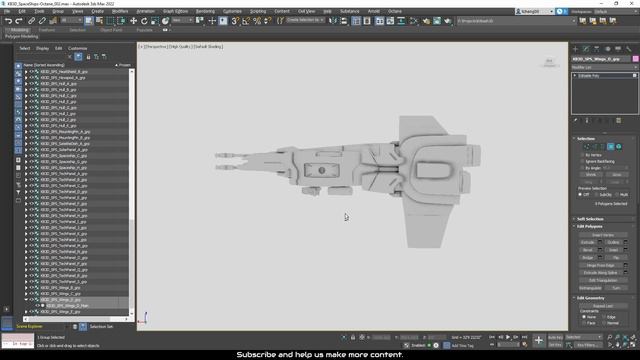Select Element sub-object level icon
640x360 pixels.
(619, 147)
